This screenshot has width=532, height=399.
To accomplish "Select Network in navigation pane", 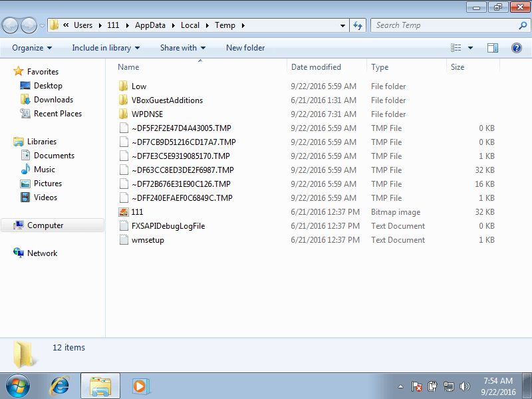I will pyautogui.click(x=42, y=253).
